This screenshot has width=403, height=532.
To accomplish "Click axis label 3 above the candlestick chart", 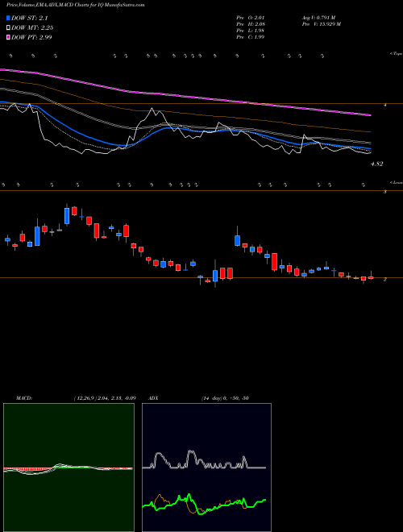I will [385, 192].
